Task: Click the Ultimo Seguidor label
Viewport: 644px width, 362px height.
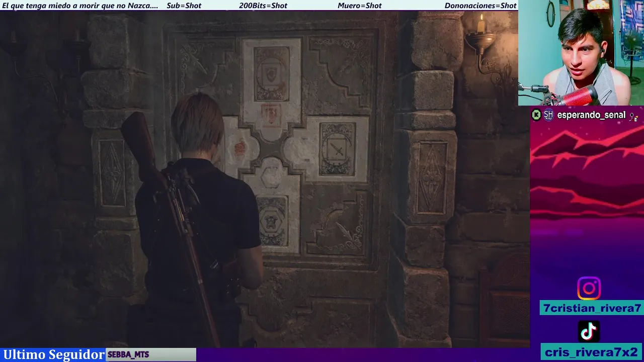Action: tap(53, 354)
